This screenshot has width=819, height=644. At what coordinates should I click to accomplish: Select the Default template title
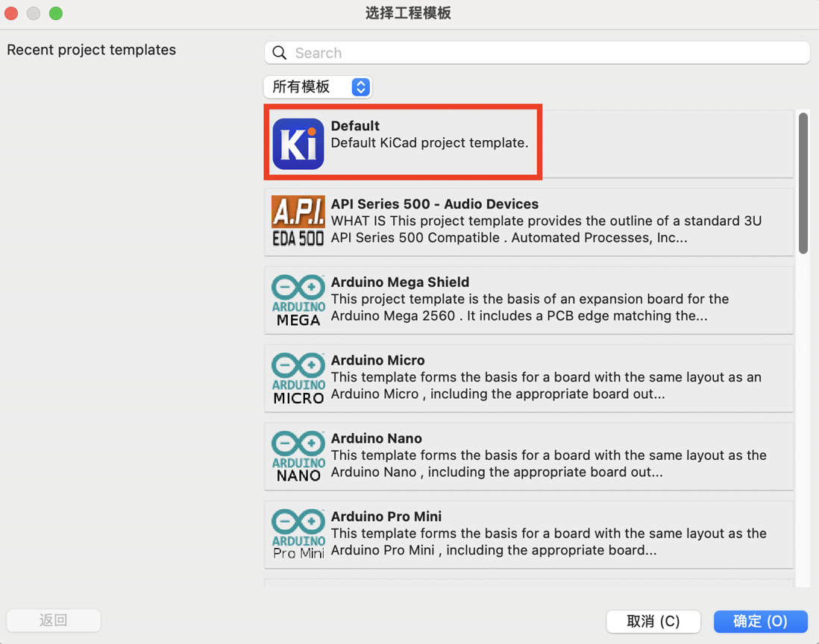coord(355,126)
